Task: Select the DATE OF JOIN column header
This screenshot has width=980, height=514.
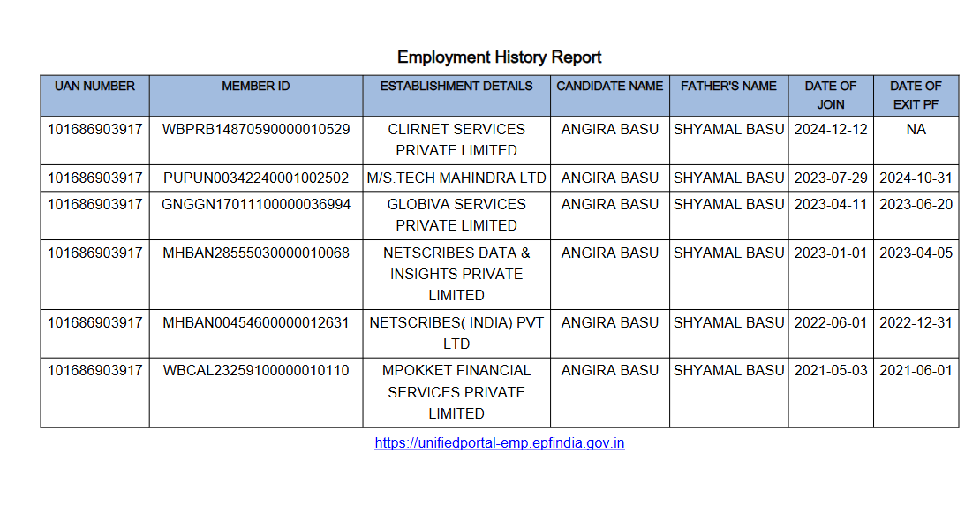Action: coord(831,95)
